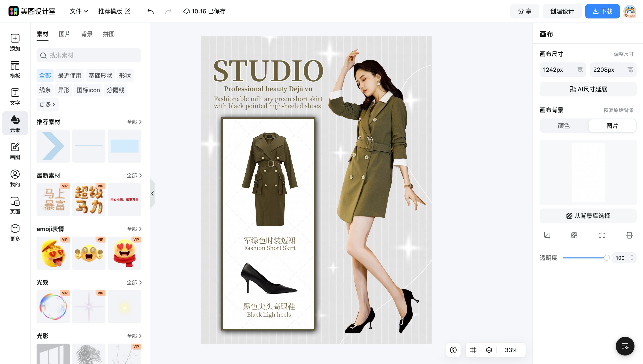
Task: Switch to the 素材 tab
Action: coord(42,34)
